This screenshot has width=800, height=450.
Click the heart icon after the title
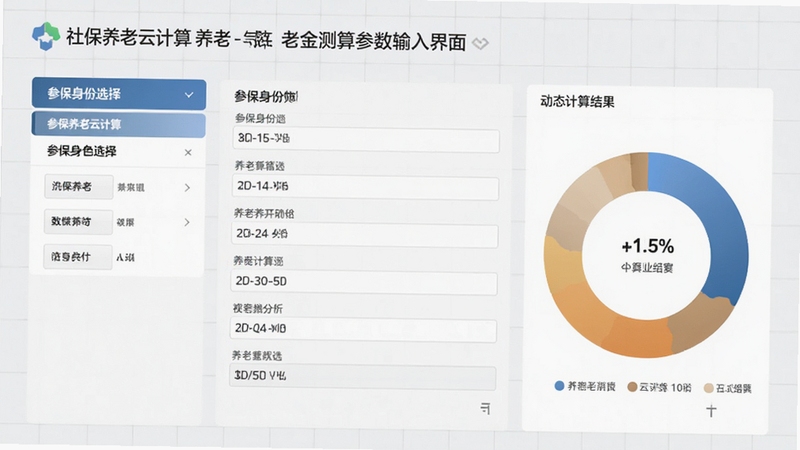[x=480, y=43]
